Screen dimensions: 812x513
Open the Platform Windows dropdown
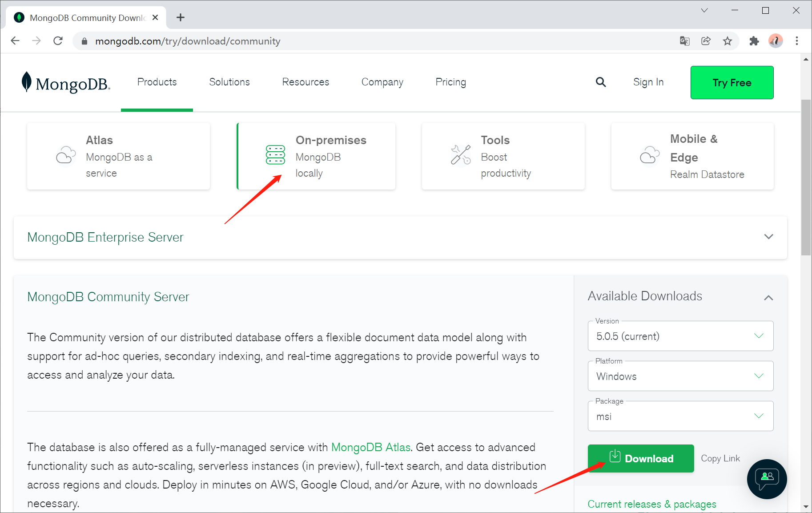[x=680, y=376]
